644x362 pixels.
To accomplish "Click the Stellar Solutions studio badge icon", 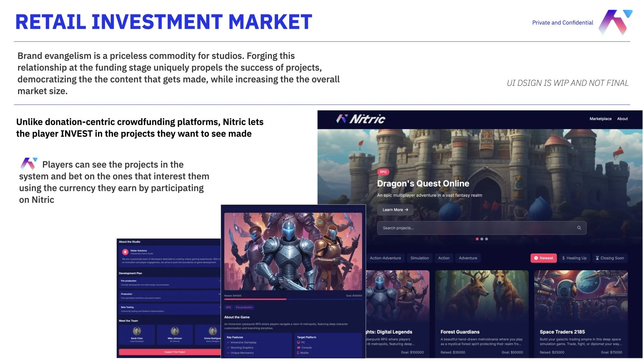I will [125, 252].
